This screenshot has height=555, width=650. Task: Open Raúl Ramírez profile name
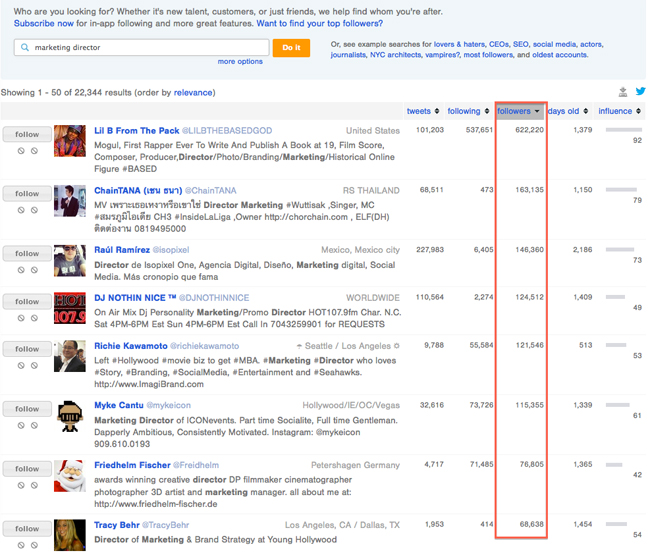[122, 250]
